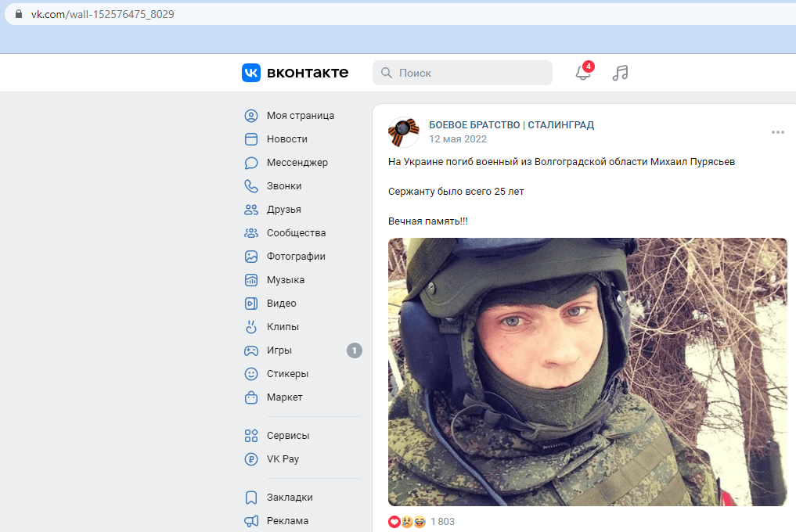Image resolution: width=796 pixels, height=532 pixels.
Task: Click the VK Pay ruble icon
Action: click(251, 459)
